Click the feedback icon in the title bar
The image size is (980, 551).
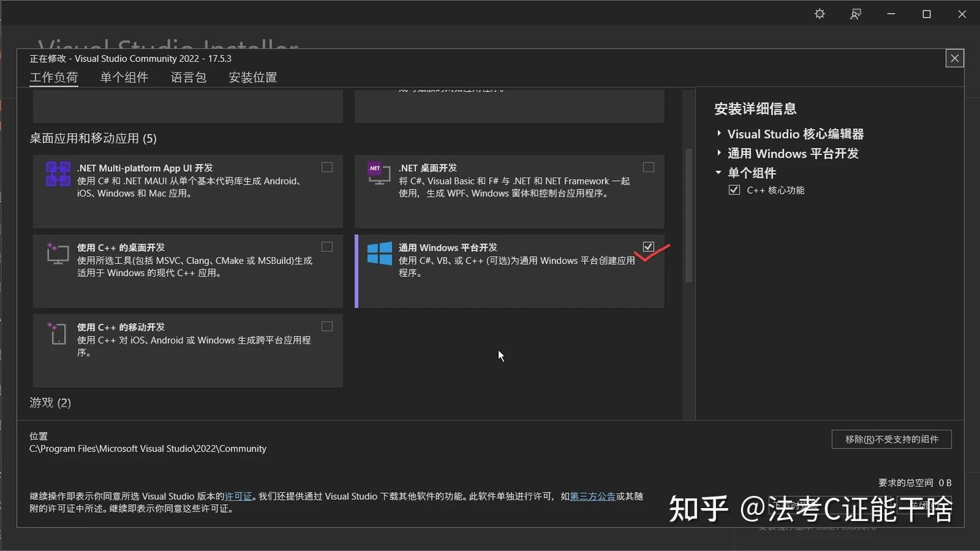click(x=855, y=14)
